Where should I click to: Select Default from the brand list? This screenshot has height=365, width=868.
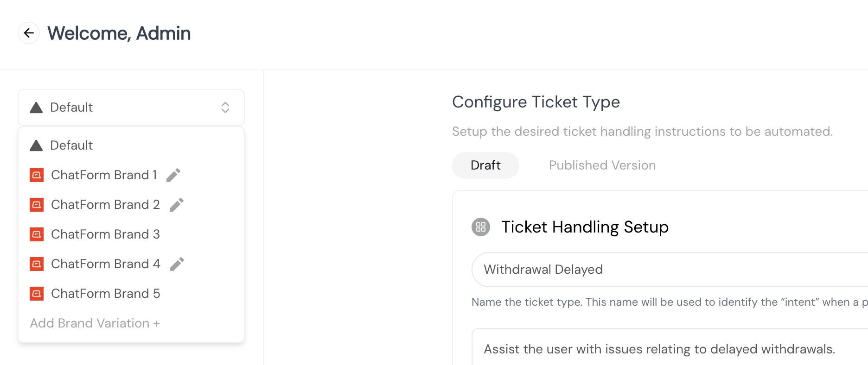click(131, 145)
